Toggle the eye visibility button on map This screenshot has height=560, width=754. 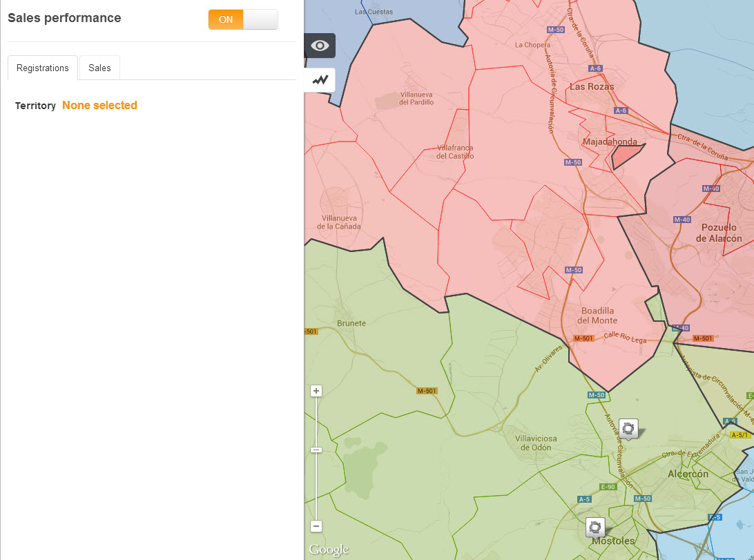coord(320,46)
